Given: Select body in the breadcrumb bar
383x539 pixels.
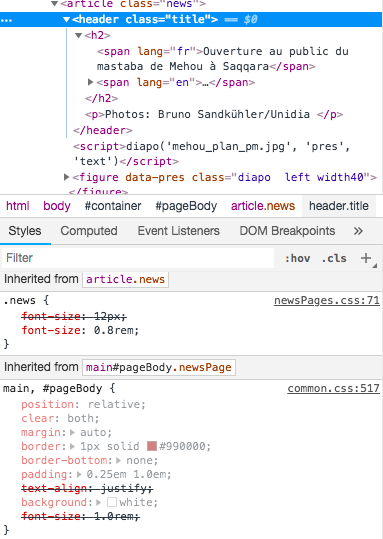Looking at the screenshot, I should click(x=57, y=206).
